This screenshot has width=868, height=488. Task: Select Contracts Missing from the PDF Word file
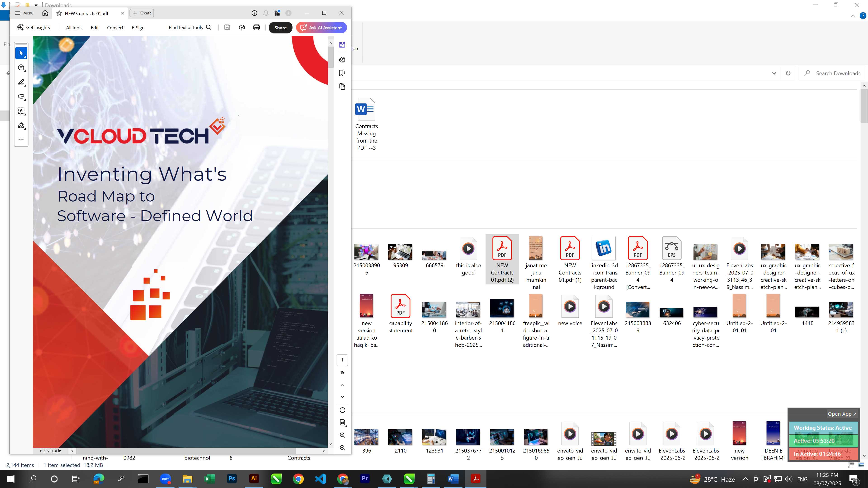point(366,124)
